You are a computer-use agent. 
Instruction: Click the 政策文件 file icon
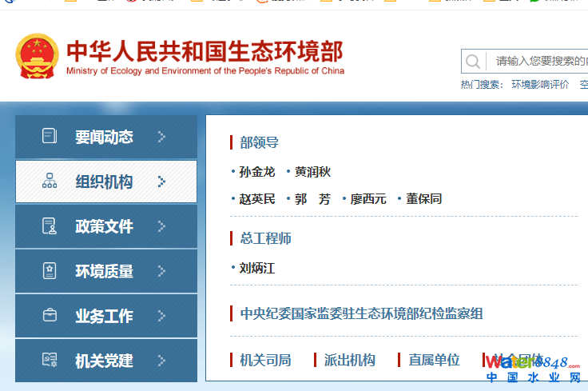(50, 226)
